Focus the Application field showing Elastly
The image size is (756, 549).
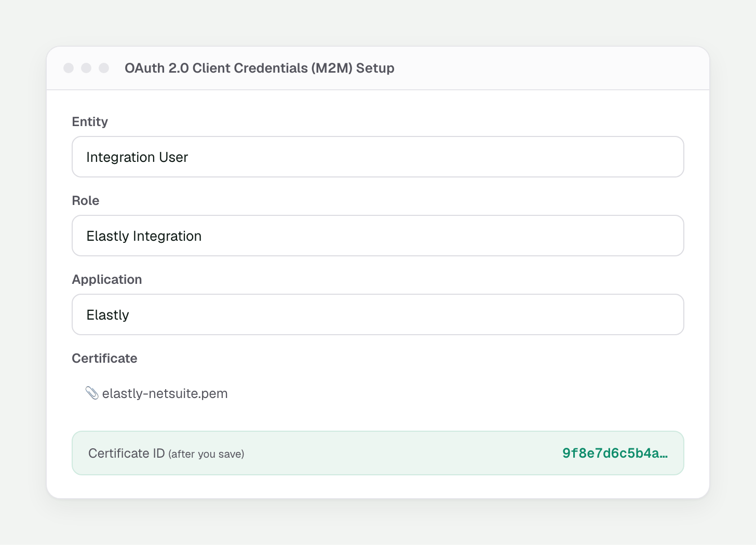point(378,314)
